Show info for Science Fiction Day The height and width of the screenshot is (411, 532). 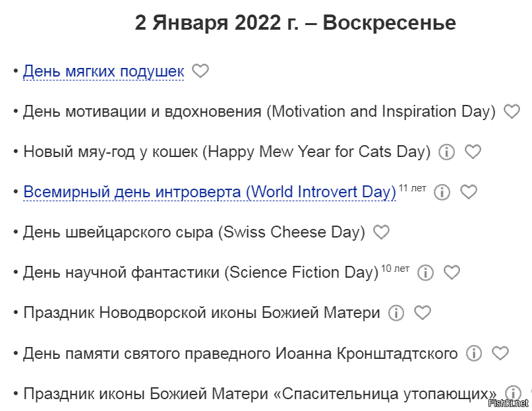pos(425,272)
